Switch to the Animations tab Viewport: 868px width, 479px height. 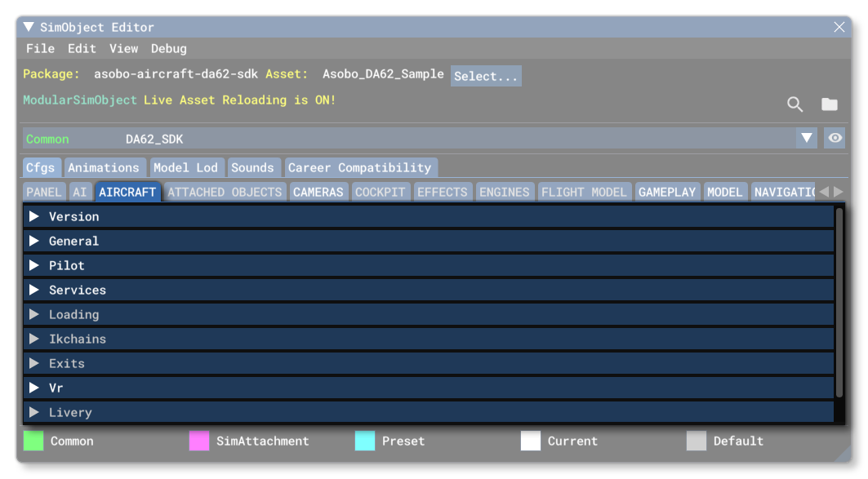pyautogui.click(x=105, y=166)
